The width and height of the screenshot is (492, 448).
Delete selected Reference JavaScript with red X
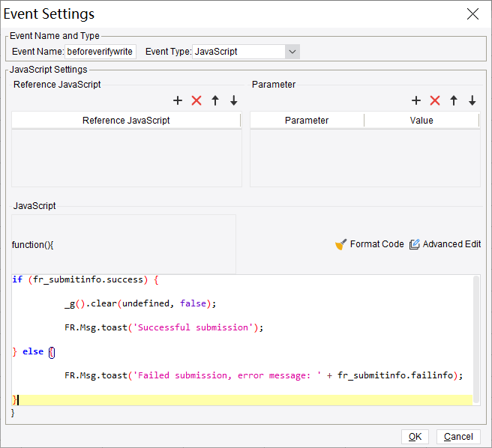click(196, 100)
